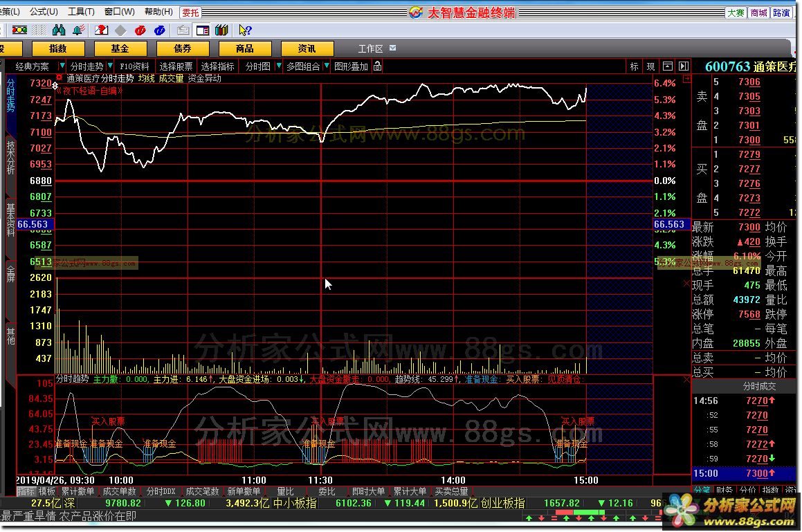Click the 指数 yellow button
The image size is (802, 532).
point(58,48)
